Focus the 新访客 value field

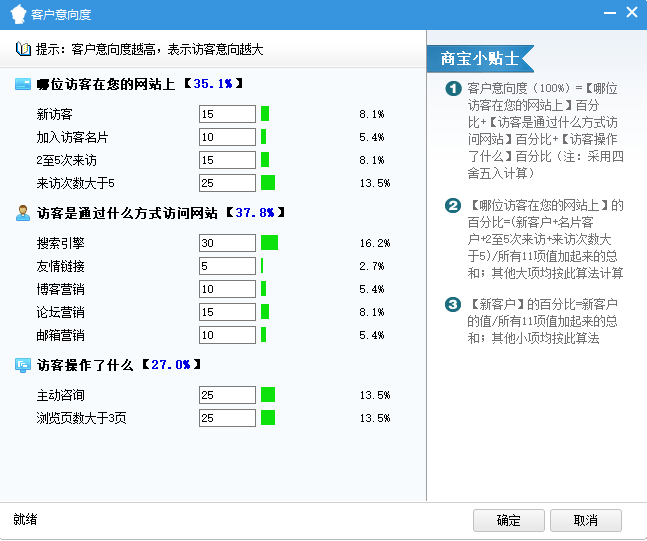pyautogui.click(x=227, y=114)
